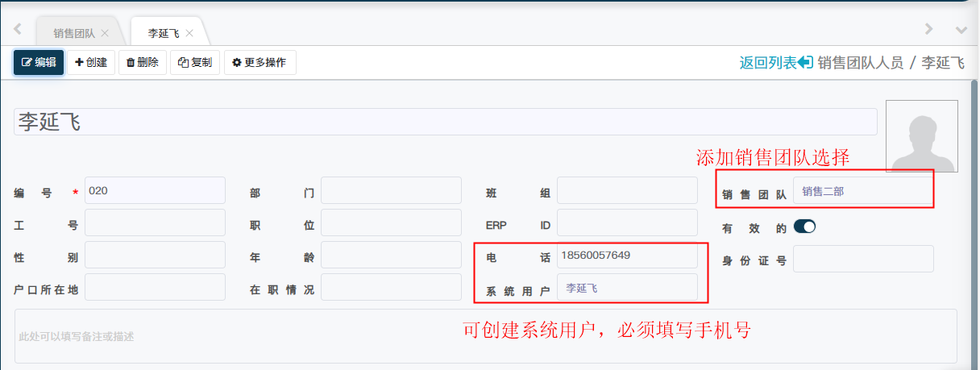Open the More Actions (更多操作) gear menu
This screenshot has width=980, height=370.
[260, 62]
